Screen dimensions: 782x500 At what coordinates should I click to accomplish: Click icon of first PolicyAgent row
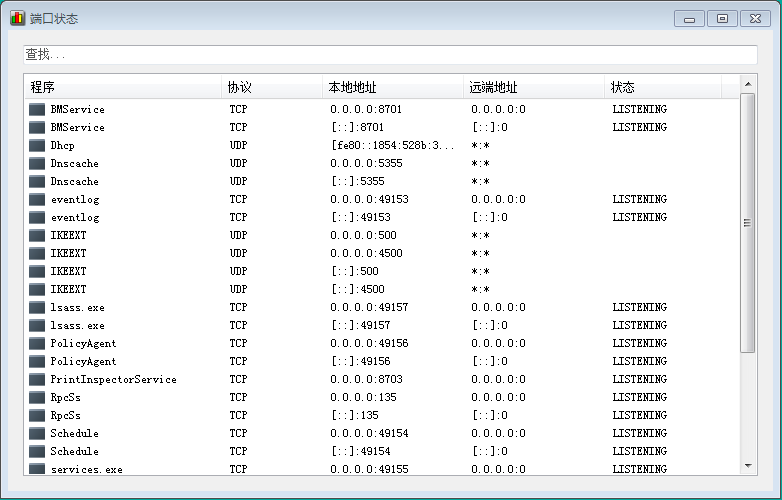pyautogui.click(x=37, y=344)
